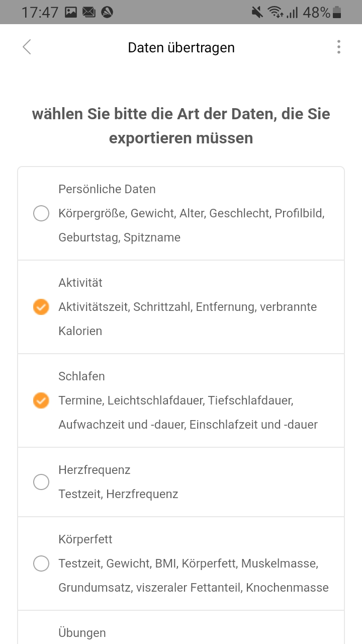The height and width of the screenshot is (644, 362).
Task: Tap the battery status icon
Action: click(337, 12)
